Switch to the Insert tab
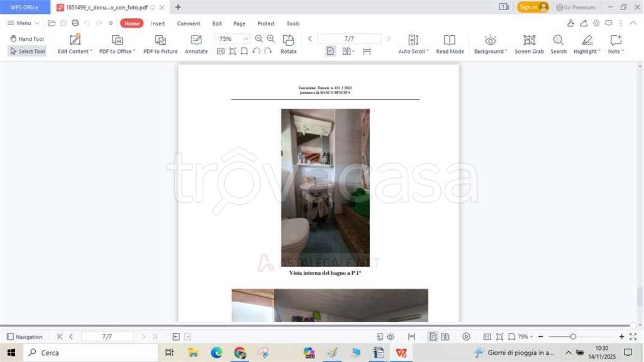Screen dimensions: 644x362 point(158,23)
